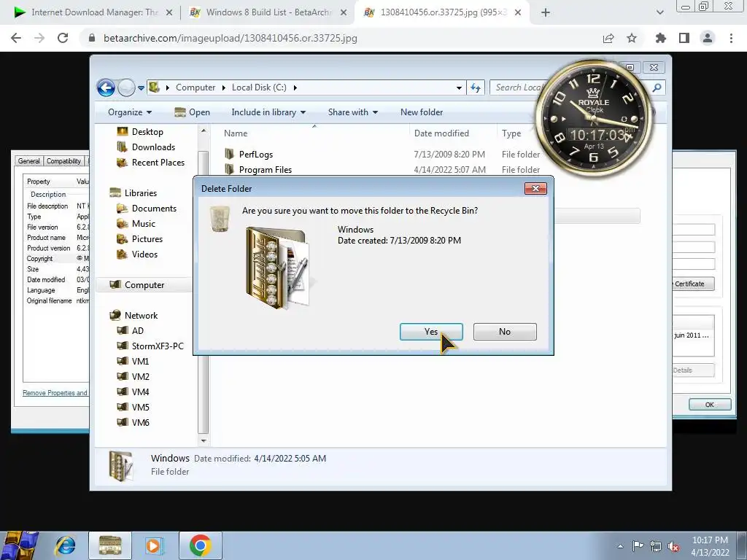The width and height of the screenshot is (747, 560).
Task: Open Chrome from the taskbar
Action: point(200,545)
